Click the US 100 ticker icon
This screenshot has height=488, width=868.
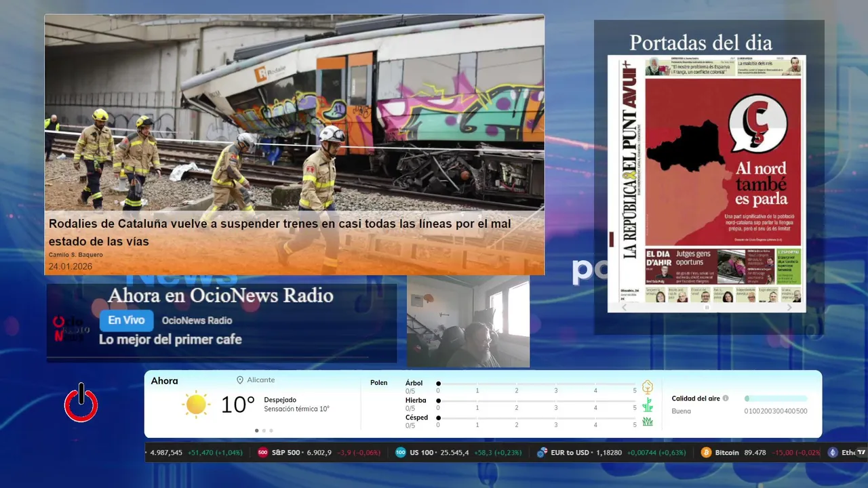pos(401,453)
